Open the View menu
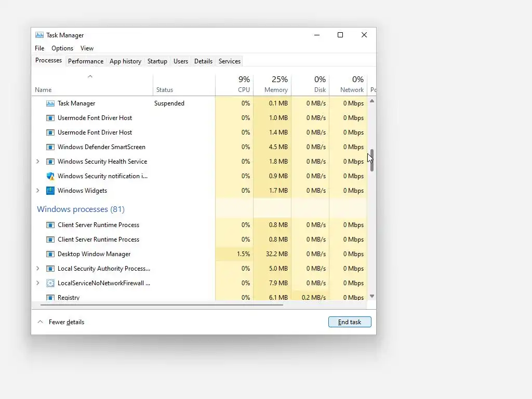Screen dimensions: 532x399 click(x=87, y=48)
